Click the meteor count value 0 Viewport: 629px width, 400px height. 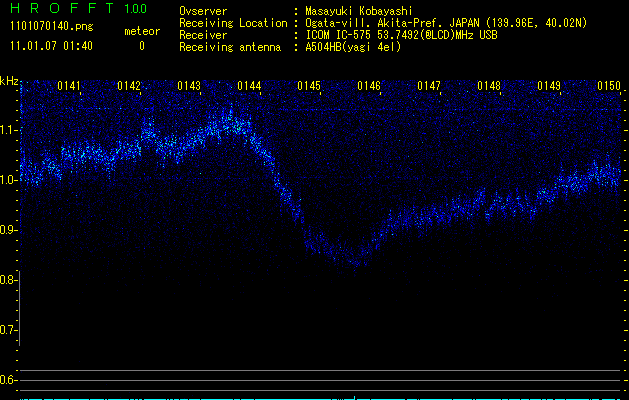(x=141, y=46)
